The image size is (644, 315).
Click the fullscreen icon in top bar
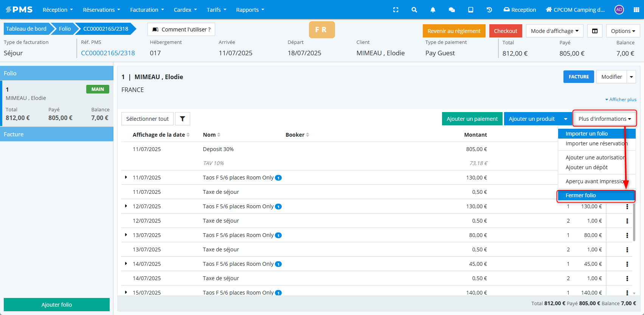(396, 10)
